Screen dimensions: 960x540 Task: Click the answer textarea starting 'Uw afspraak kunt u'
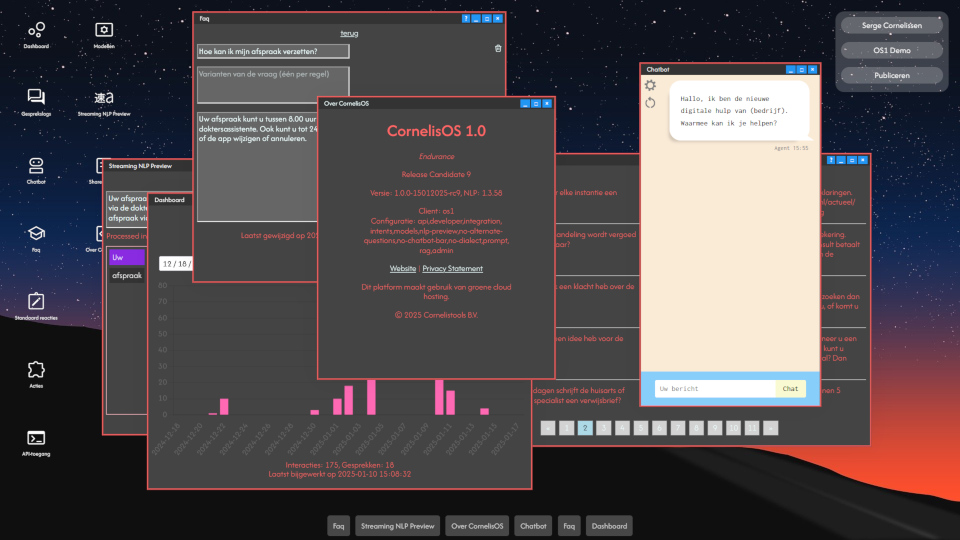(x=257, y=167)
